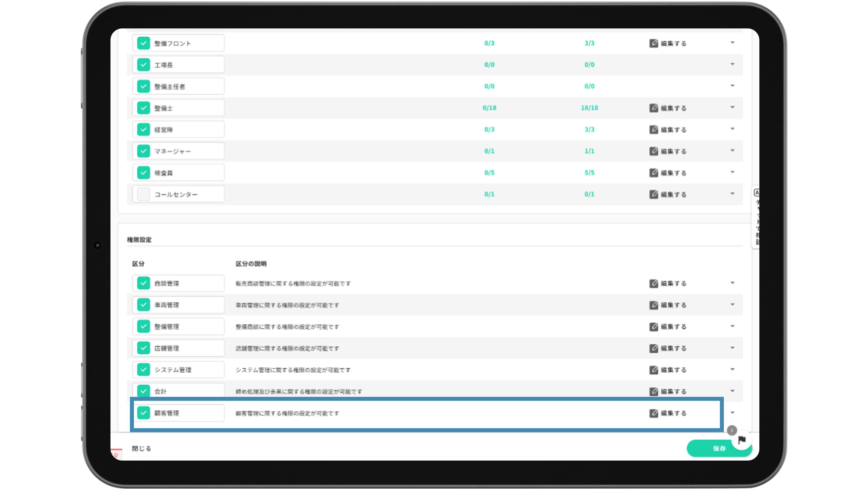Enable the コールセンター checkbox
The width and height of the screenshot is (868, 489).
144,194
